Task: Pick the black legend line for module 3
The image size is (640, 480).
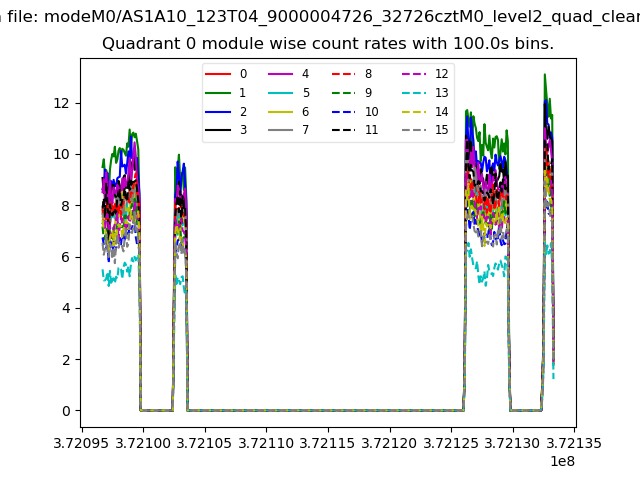Action: coord(218,130)
